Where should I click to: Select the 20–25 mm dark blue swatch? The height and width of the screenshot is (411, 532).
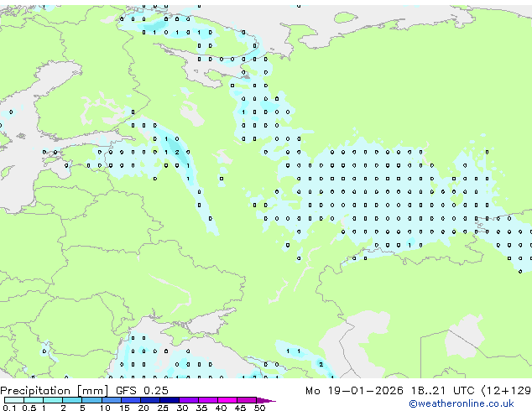(x=149, y=400)
